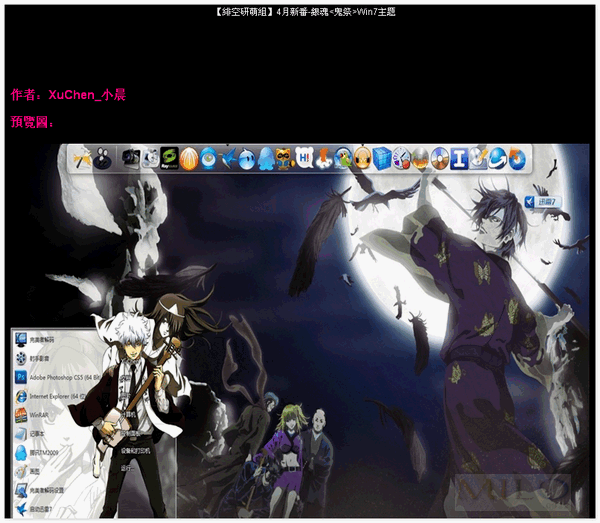Open 控制面板 (Control Panel) in start menu
Viewport: 600px width, 523px height.
point(131,433)
